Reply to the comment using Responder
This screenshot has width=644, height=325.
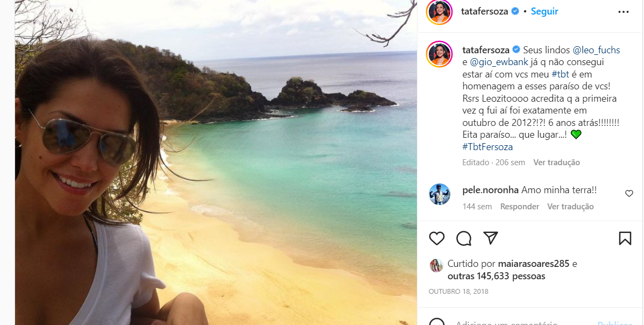tap(519, 206)
